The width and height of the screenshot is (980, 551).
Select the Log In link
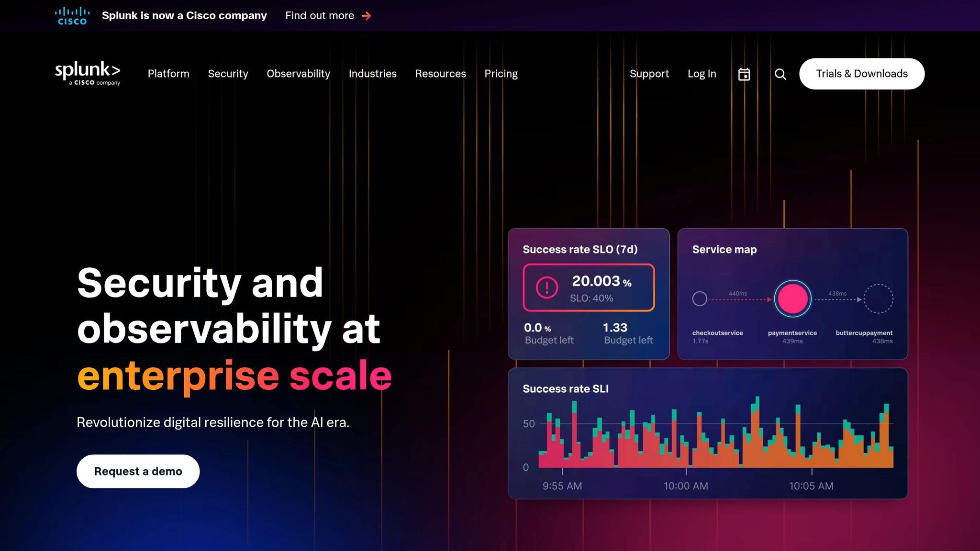click(x=701, y=74)
